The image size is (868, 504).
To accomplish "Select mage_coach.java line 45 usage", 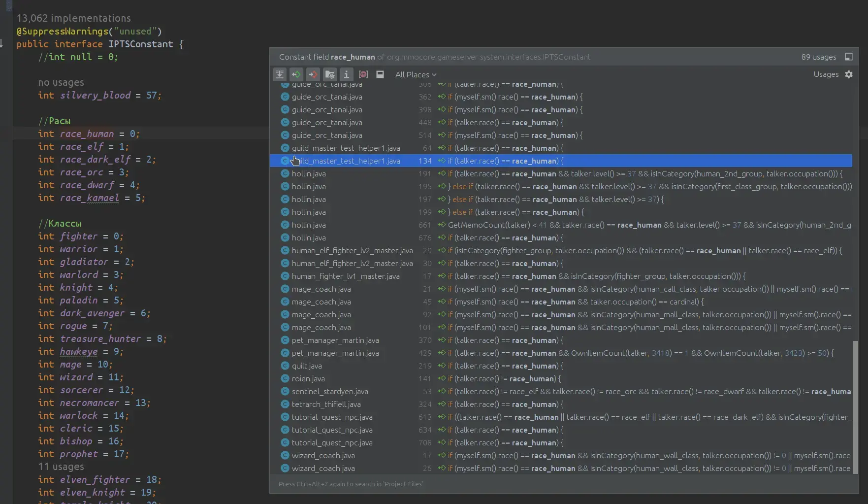I will [561, 302].
